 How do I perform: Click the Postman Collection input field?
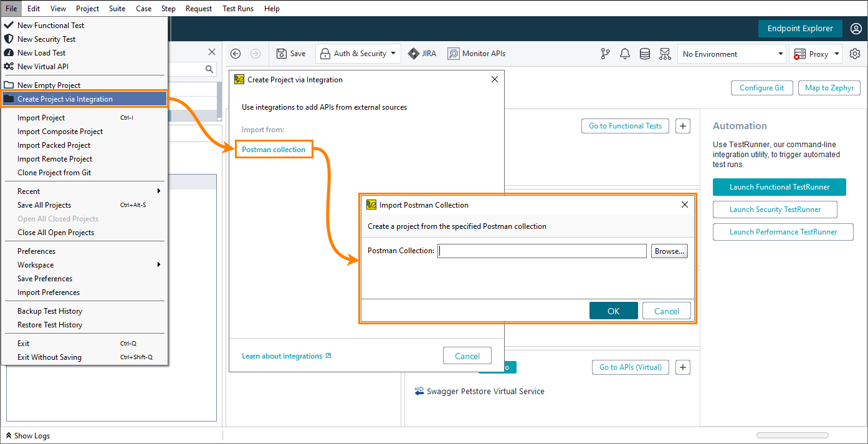(542, 251)
